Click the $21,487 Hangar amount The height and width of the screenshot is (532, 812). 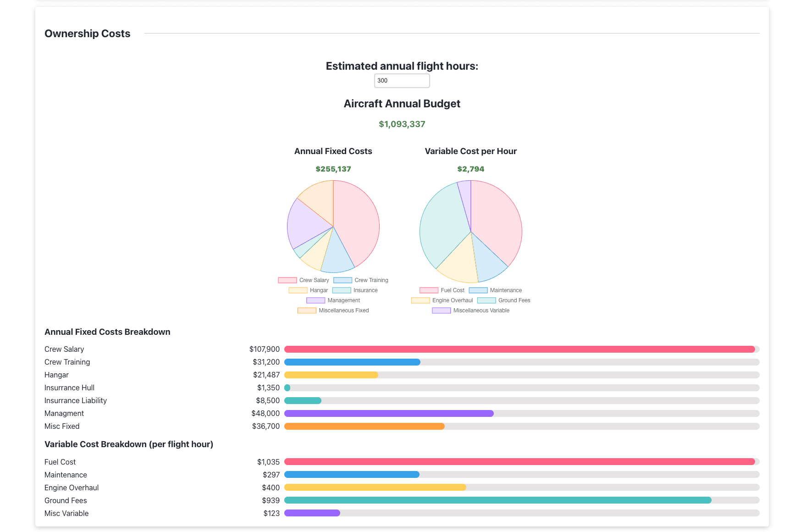click(266, 375)
